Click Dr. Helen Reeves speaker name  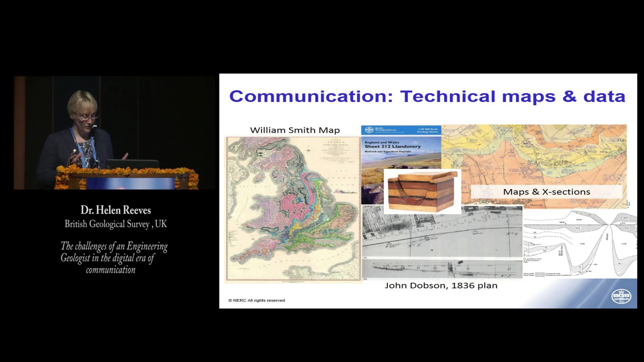(x=116, y=210)
